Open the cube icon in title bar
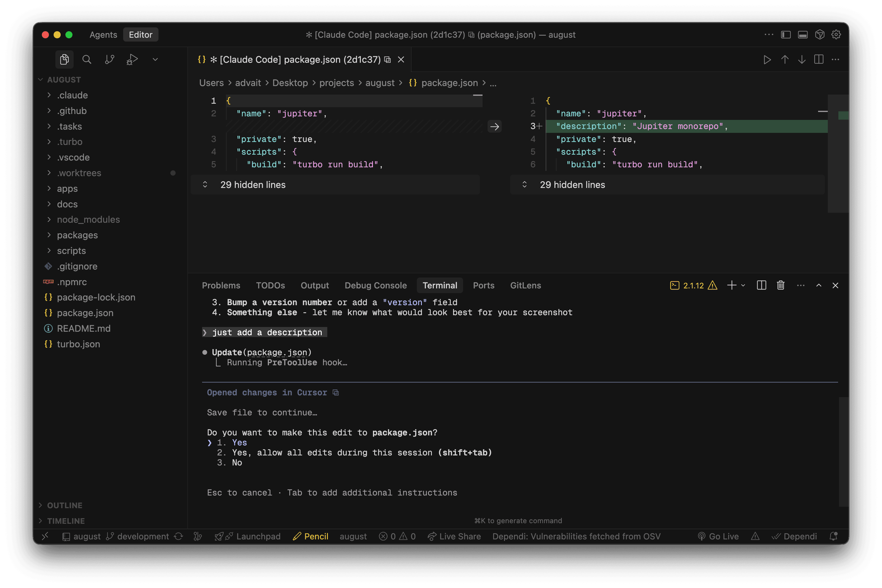Screen dimensions: 882x588 pyautogui.click(x=820, y=34)
